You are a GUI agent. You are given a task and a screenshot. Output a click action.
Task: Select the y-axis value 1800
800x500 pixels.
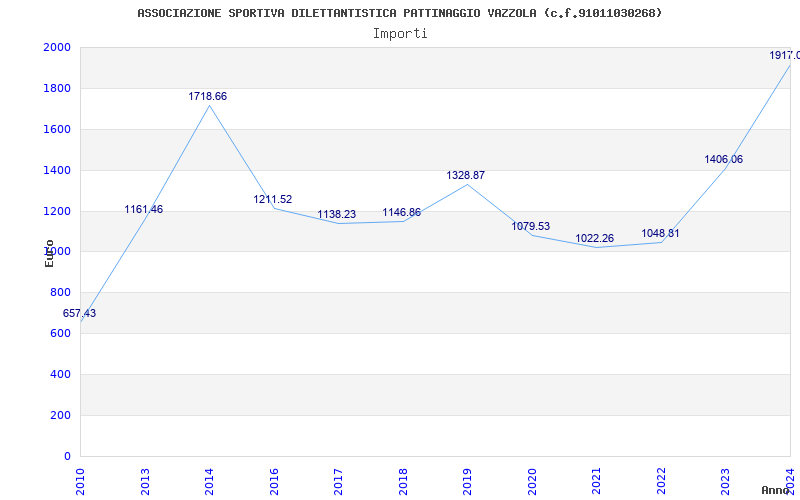[57, 88]
